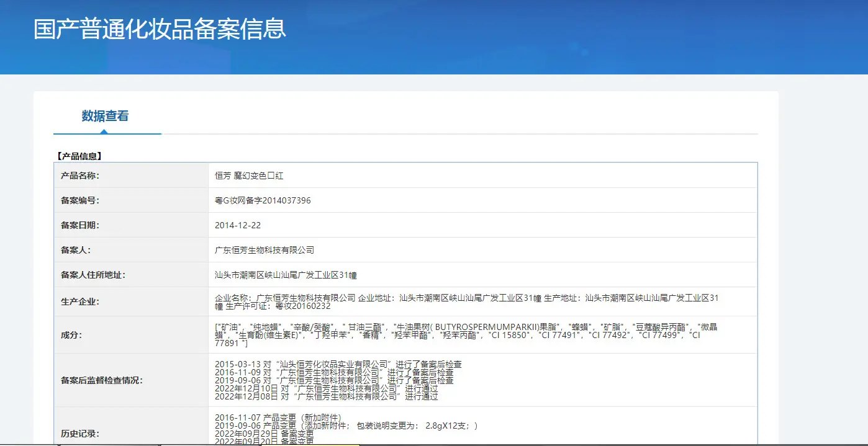The height and width of the screenshot is (446, 868).
Task: Select the 数据查看 tab
Action: [105, 116]
